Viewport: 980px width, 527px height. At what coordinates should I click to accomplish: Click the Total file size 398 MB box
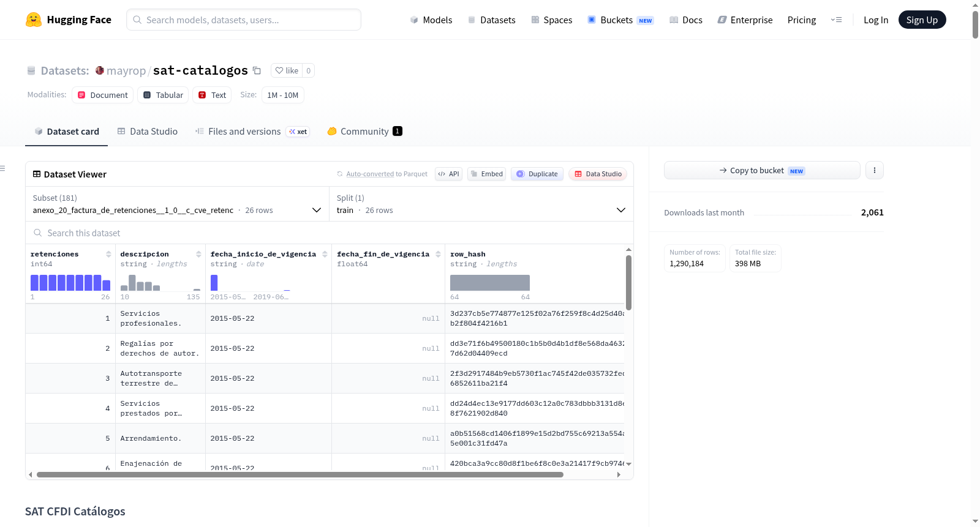click(x=755, y=258)
